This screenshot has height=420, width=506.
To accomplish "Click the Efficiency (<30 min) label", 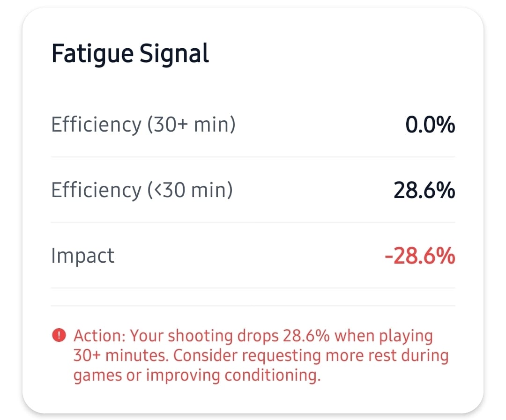I will point(141,190).
